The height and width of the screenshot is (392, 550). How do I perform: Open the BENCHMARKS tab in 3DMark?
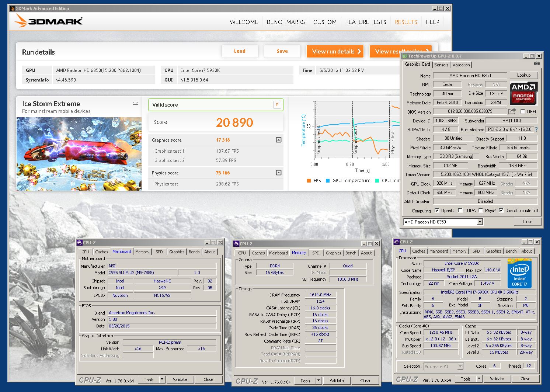coord(286,22)
